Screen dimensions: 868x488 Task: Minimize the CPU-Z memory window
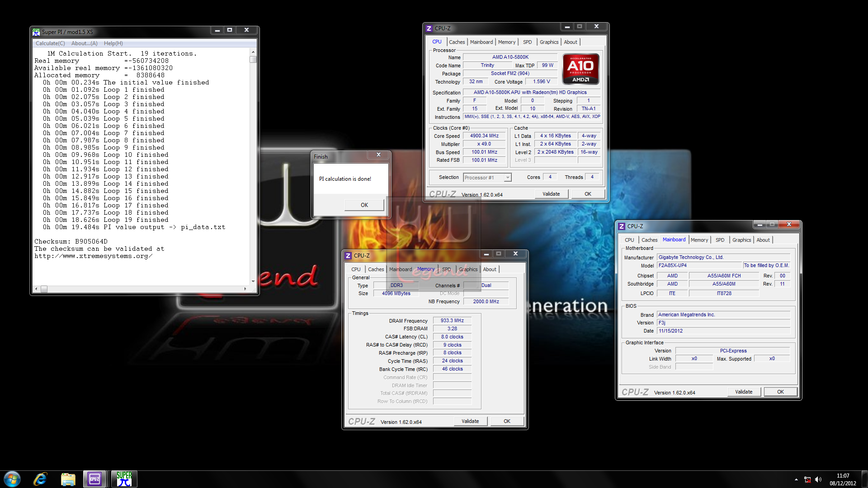tap(486, 254)
